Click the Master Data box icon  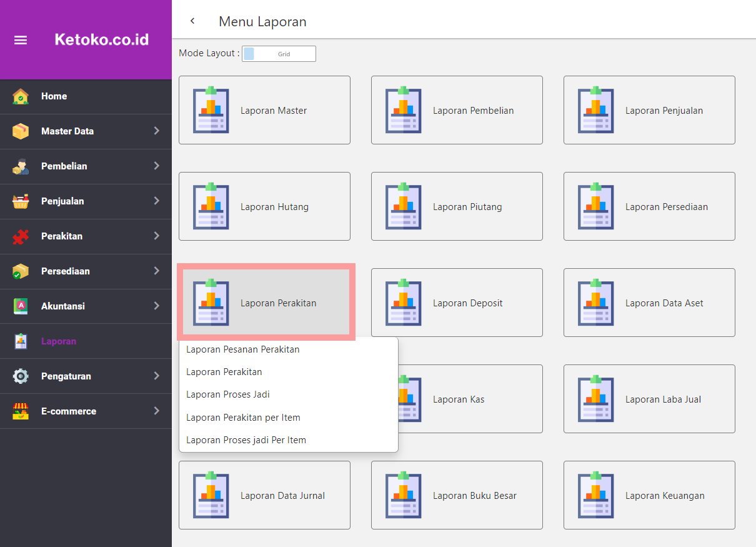tap(21, 131)
